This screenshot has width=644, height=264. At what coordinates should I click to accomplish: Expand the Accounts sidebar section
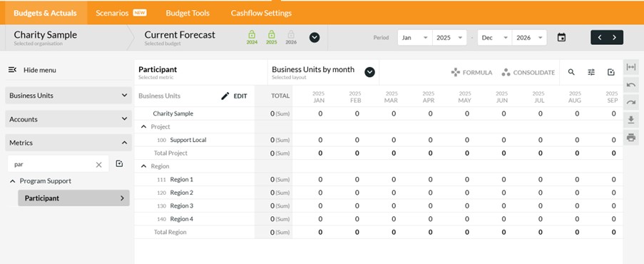(68, 119)
